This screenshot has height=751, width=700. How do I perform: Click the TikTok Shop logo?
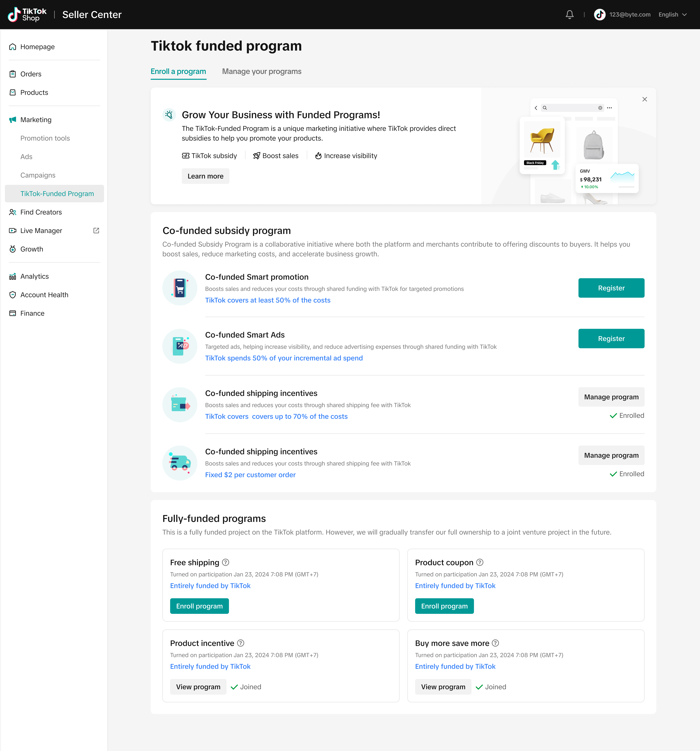pos(27,14)
